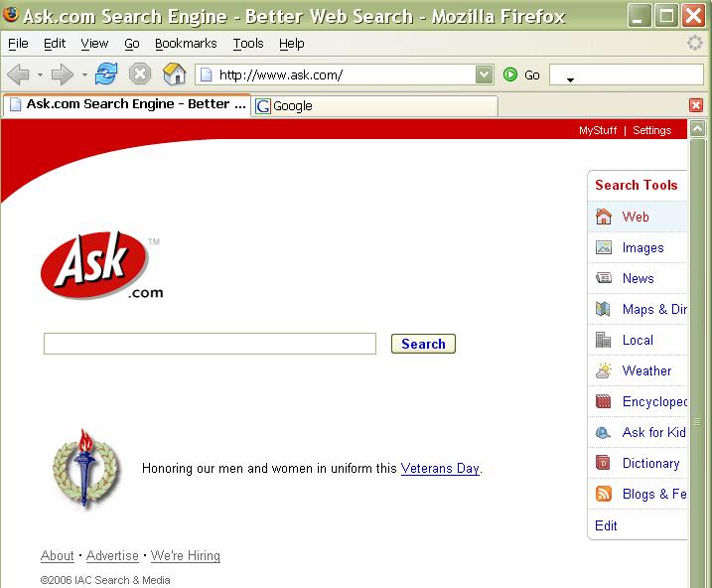712x588 pixels.
Task: Open the We're Hiring link
Action: click(x=186, y=556)
